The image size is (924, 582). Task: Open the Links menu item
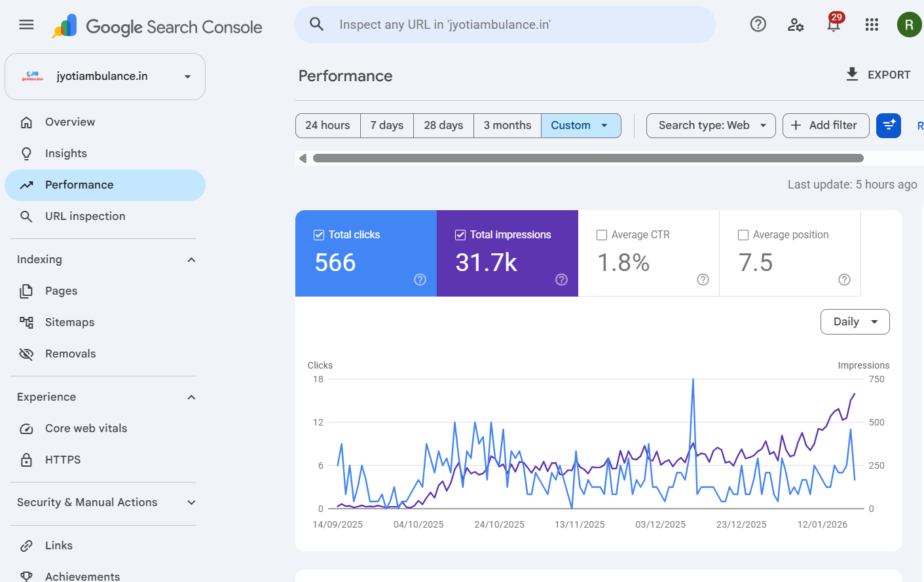[x=105, y=546]
